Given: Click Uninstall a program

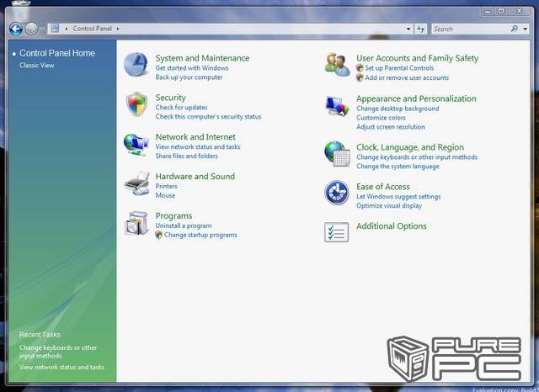Looking at the screenshot, I should [184, 226].
